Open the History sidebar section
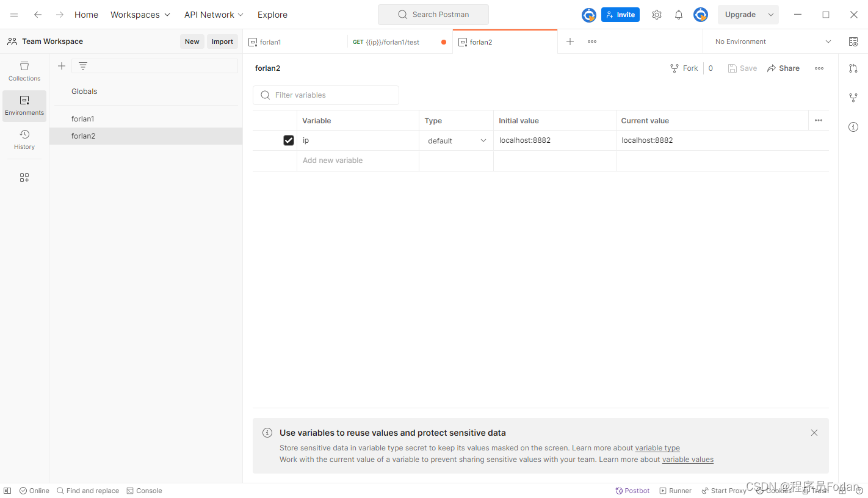 coord(24,140)
